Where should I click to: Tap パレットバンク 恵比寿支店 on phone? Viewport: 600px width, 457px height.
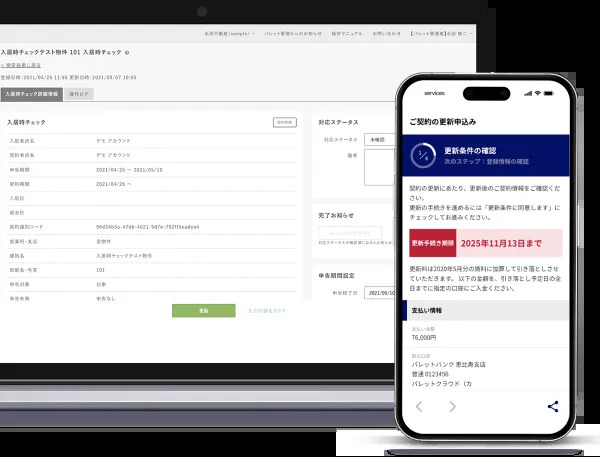pyautogui.click(x=448, y=364)
